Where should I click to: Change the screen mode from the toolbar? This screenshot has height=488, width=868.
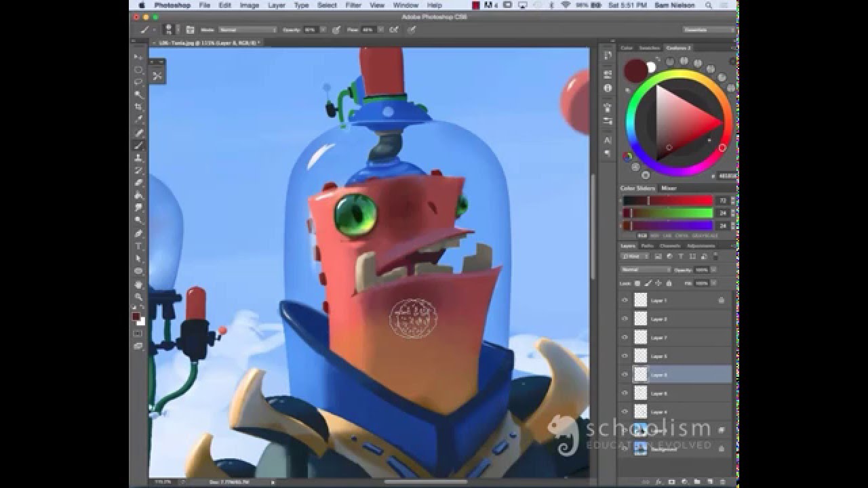pyautogui.click(x=138, y=346)
